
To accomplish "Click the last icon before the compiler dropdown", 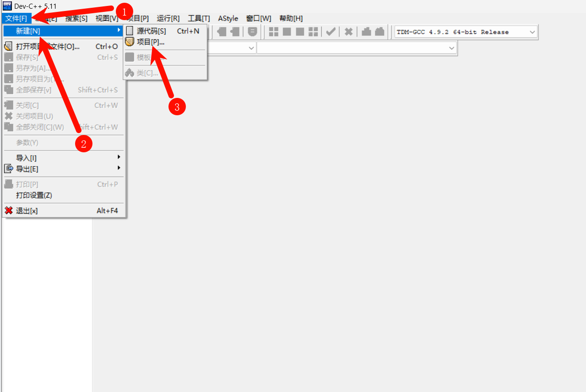I will click(380, 32).
